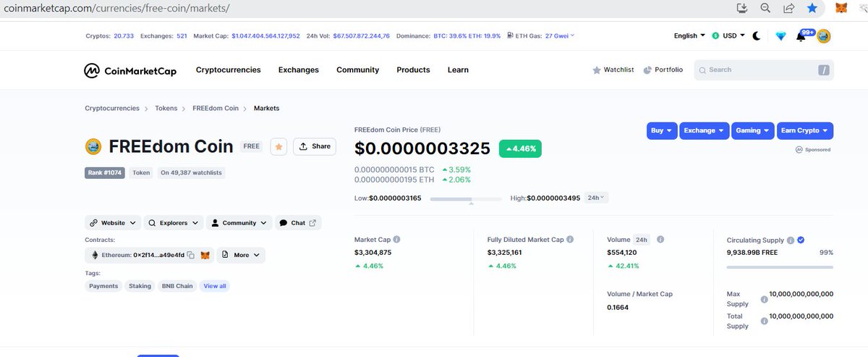The width and height of the screenshot is (868, 357).
Task: Open the English language dropdown
Action: click(x=689, y=35)
